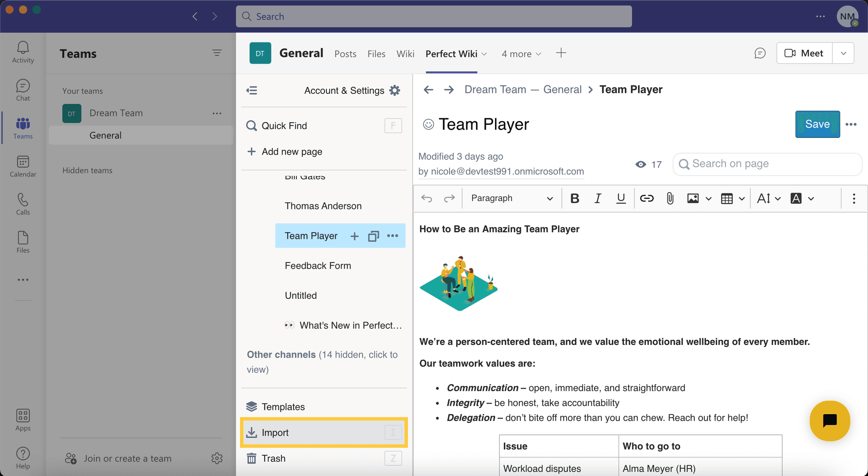Apply bold formatting in the editor toolbar

tap(575, 198)
